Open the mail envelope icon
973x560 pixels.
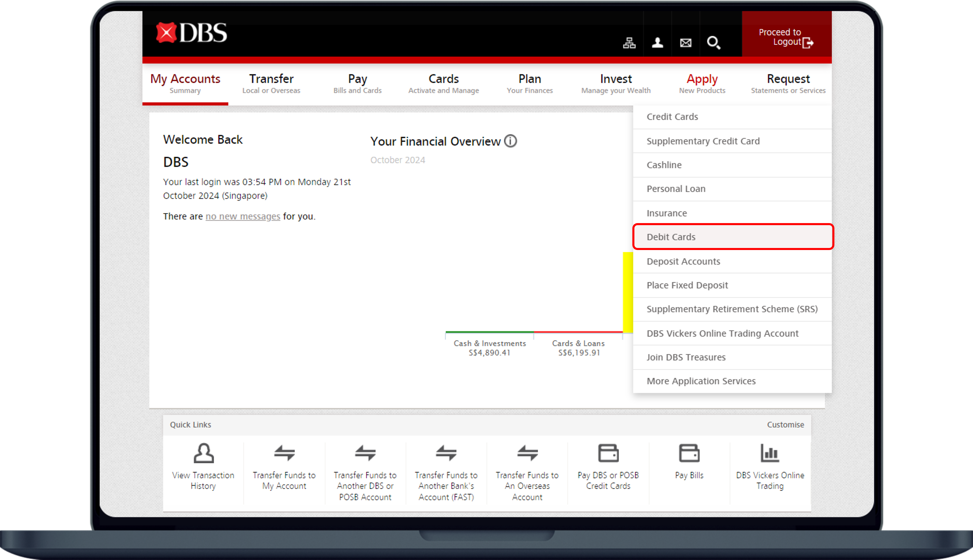coord(686,43)
